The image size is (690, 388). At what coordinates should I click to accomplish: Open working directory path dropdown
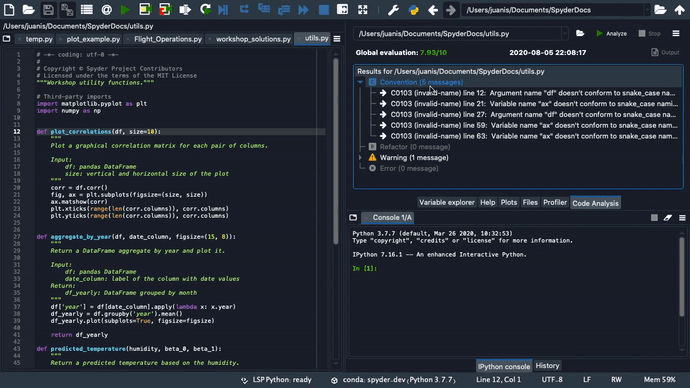pyautogui.click(x=647, y=10)
